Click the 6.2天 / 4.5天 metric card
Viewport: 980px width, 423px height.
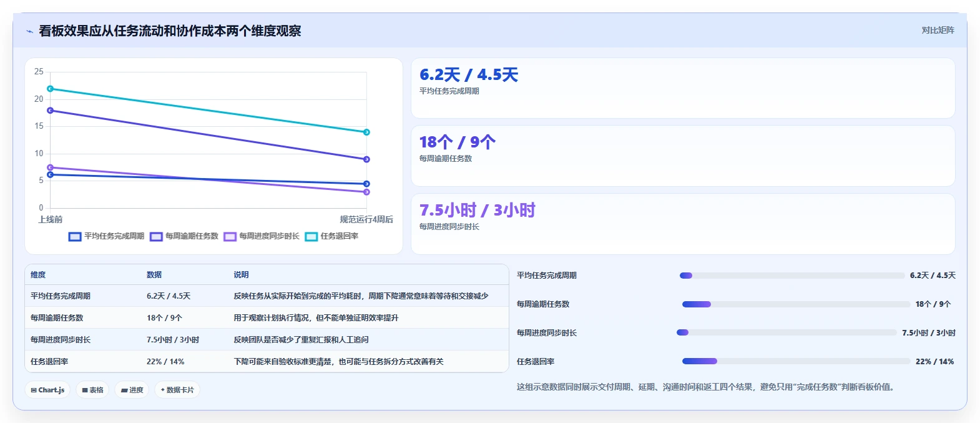[683, 88]
